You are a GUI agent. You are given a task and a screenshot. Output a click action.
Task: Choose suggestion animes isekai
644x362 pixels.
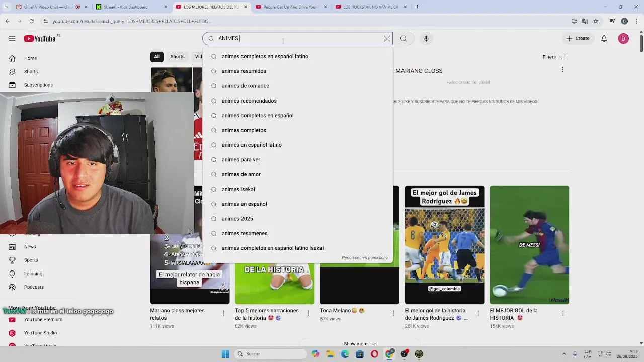tap(297, 189)
